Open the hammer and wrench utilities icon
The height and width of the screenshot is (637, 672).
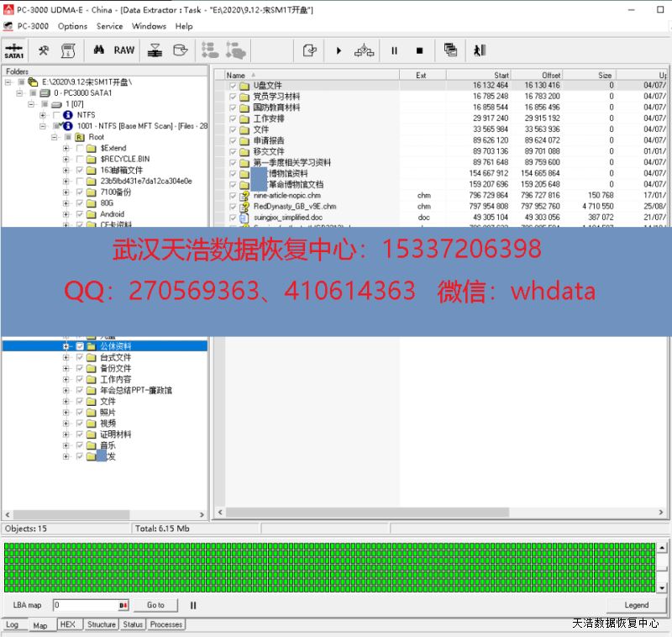coord(44,50)
